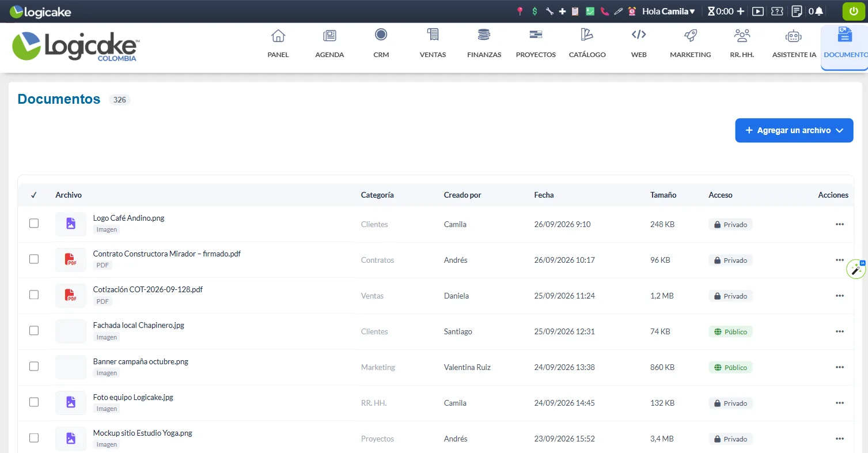Open the notes page icon

(x=797, y=11)
